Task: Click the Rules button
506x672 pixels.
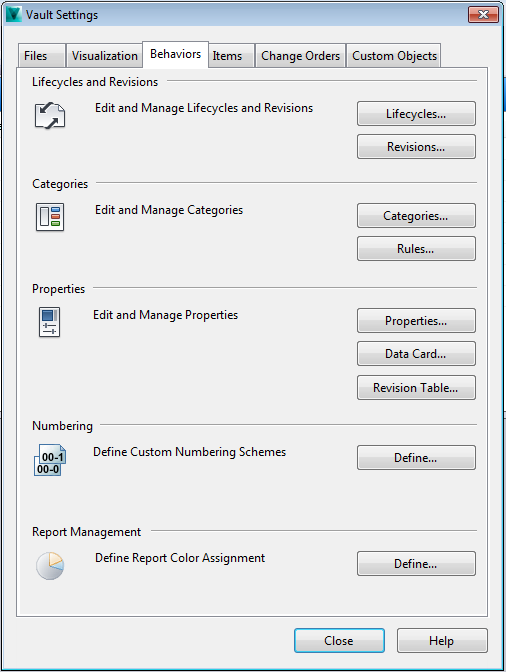Action: click(x=416, y=249)
